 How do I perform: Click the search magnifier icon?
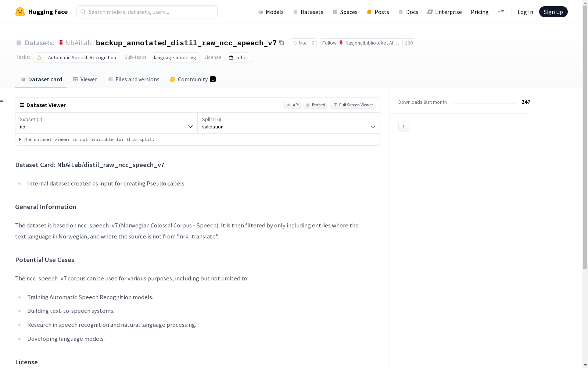tap(83, 12)
